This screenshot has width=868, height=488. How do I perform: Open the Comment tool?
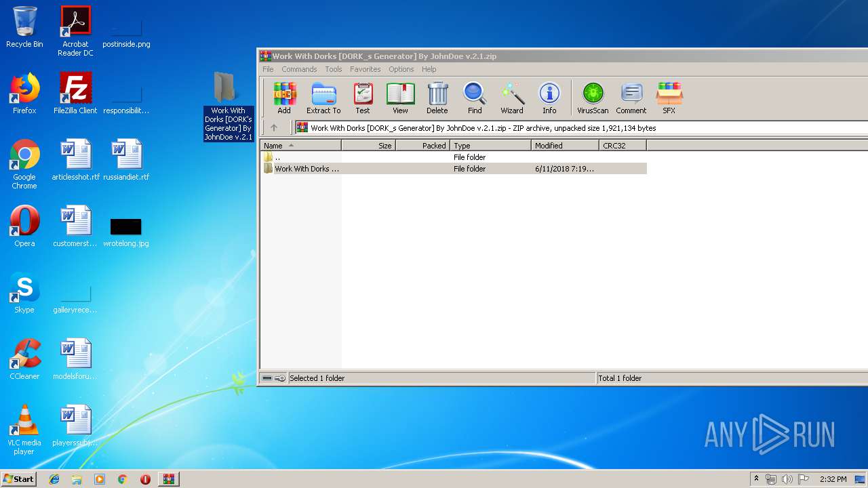[x=631, y=98]
